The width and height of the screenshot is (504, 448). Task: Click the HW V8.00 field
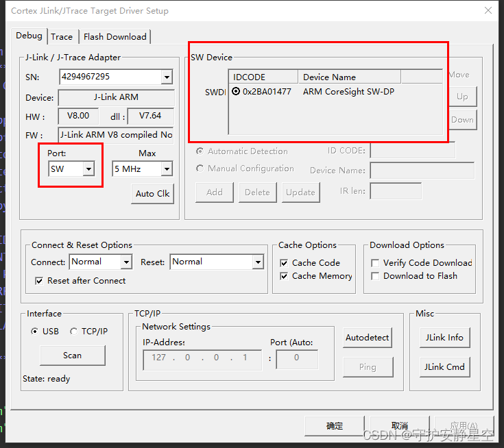click(x=78, y=116)
